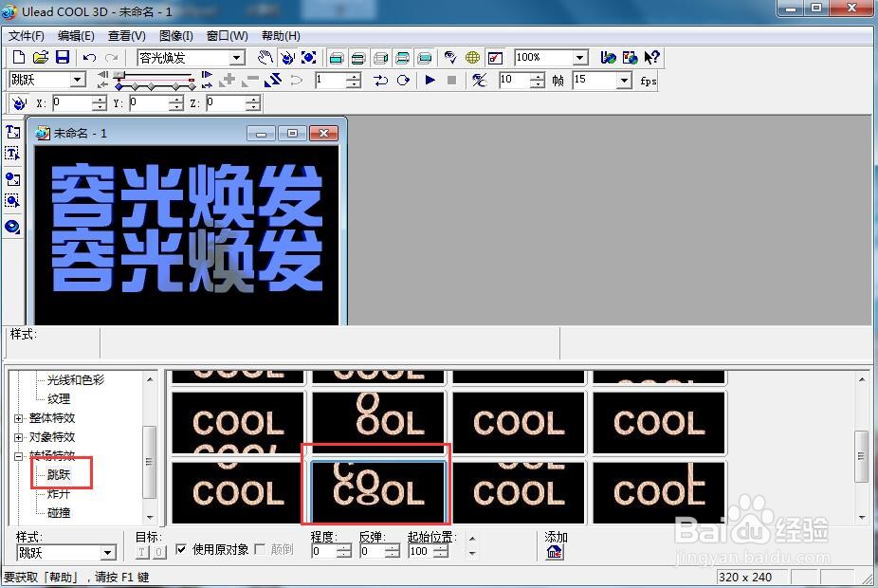
Task: Select 光线和色彩 in the effects tree
Action: (x=76, y=380)
